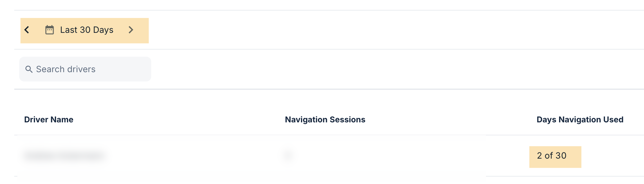Sort by the Navigation Sessions column

click(325, 119)
